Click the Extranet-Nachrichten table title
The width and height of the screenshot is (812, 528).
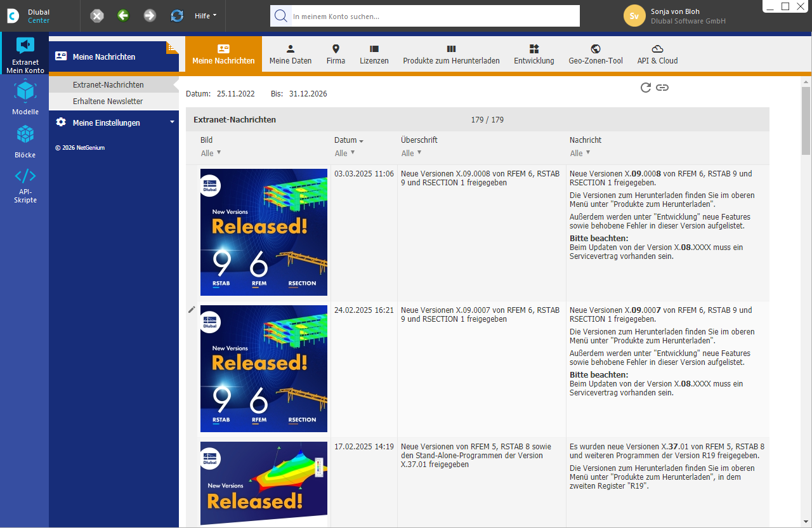click(235, 120)
